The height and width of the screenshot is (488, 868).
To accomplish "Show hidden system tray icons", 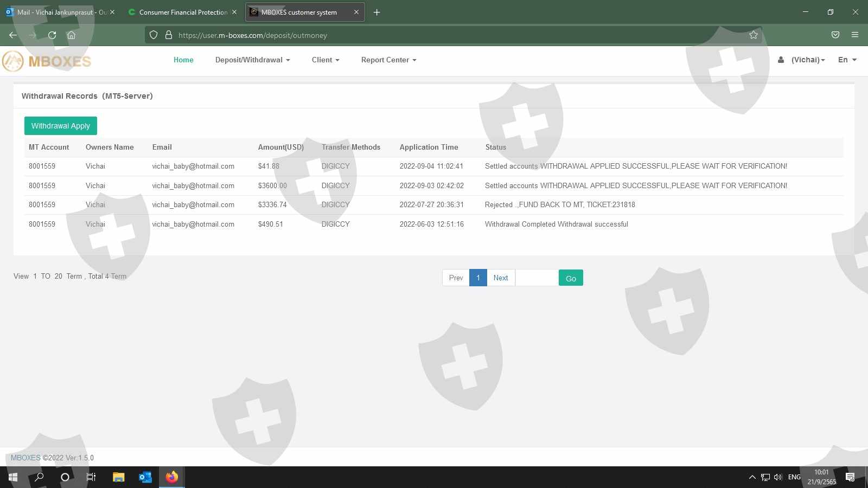I will [752, 477].
